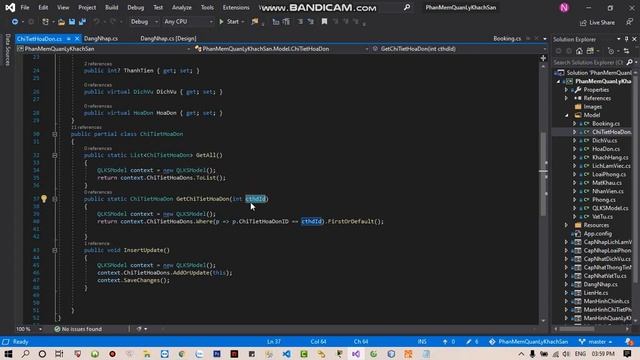The image size is (640, 360).
Task: Click the master branch button
Action: click(x=596, y=342)
